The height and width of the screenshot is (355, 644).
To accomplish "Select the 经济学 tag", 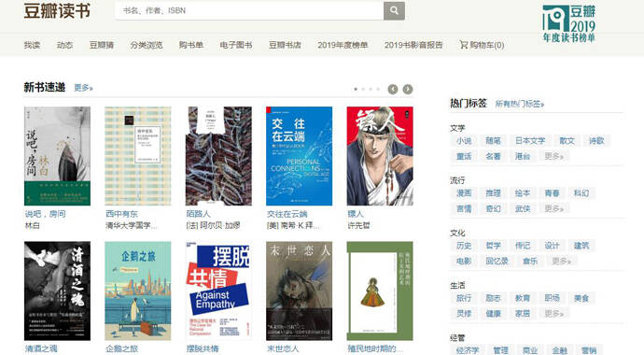I will coord(468,350).
